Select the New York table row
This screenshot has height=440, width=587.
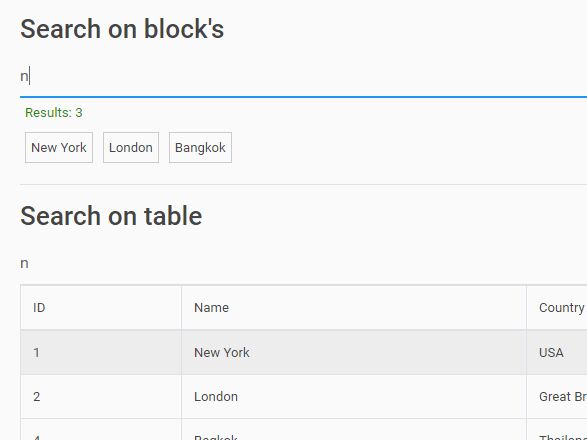tap(304, 352)
